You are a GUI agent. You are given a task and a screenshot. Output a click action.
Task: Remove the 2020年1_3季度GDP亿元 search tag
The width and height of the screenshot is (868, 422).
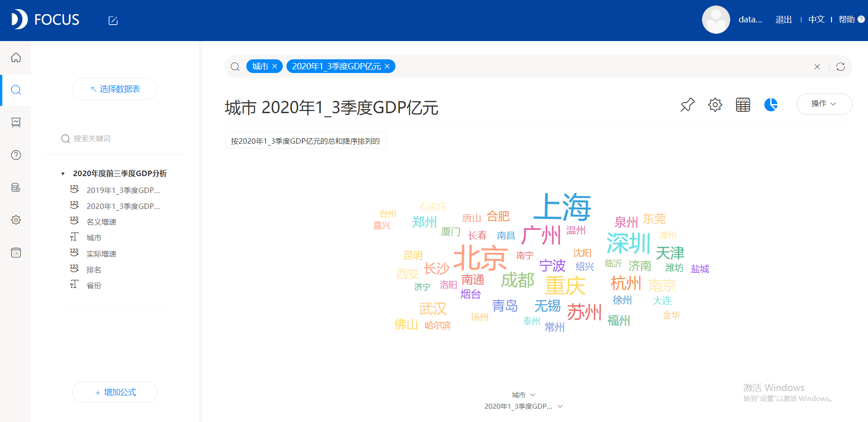387,66
